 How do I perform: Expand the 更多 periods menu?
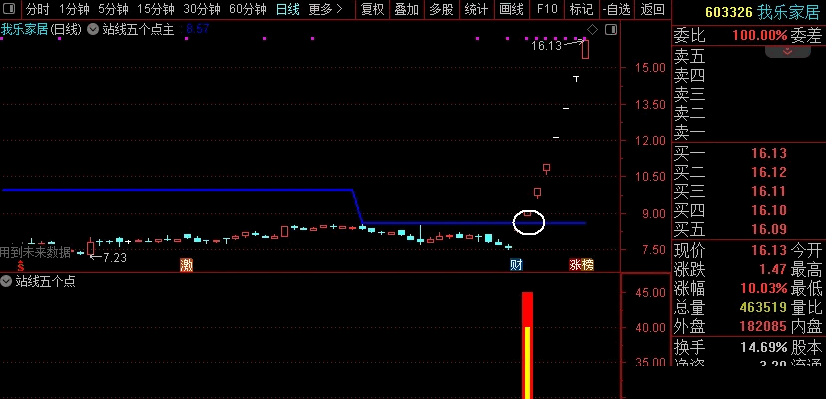click(x=326, y=9)
